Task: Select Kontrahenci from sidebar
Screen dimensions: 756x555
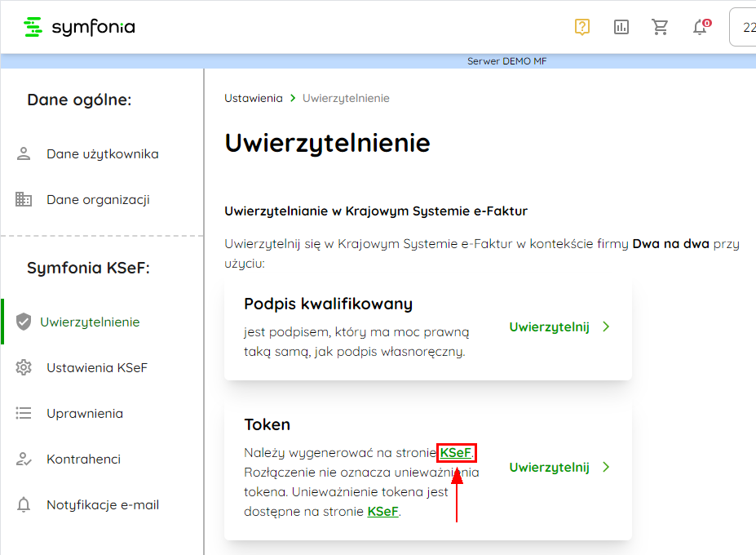Action: 83,460
